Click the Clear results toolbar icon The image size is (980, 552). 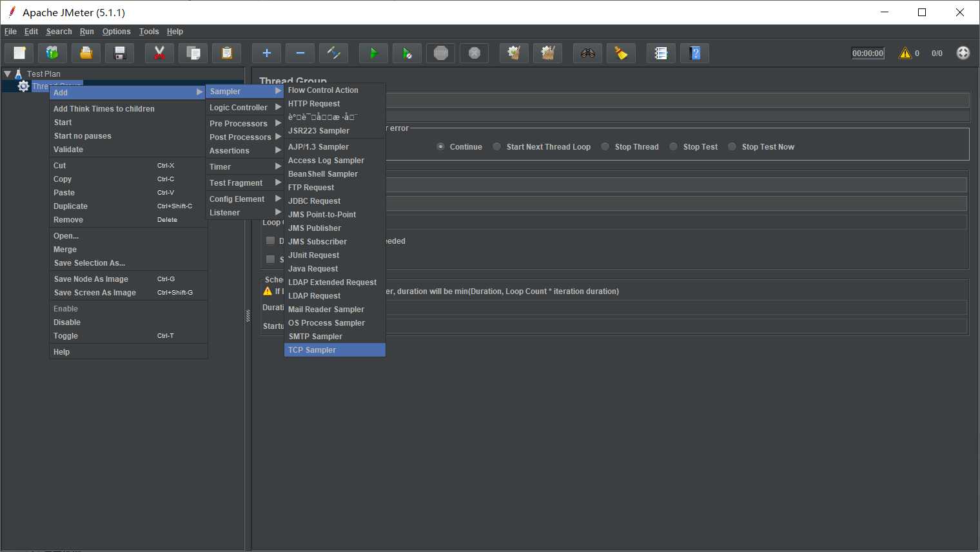[x=514, y=53]
